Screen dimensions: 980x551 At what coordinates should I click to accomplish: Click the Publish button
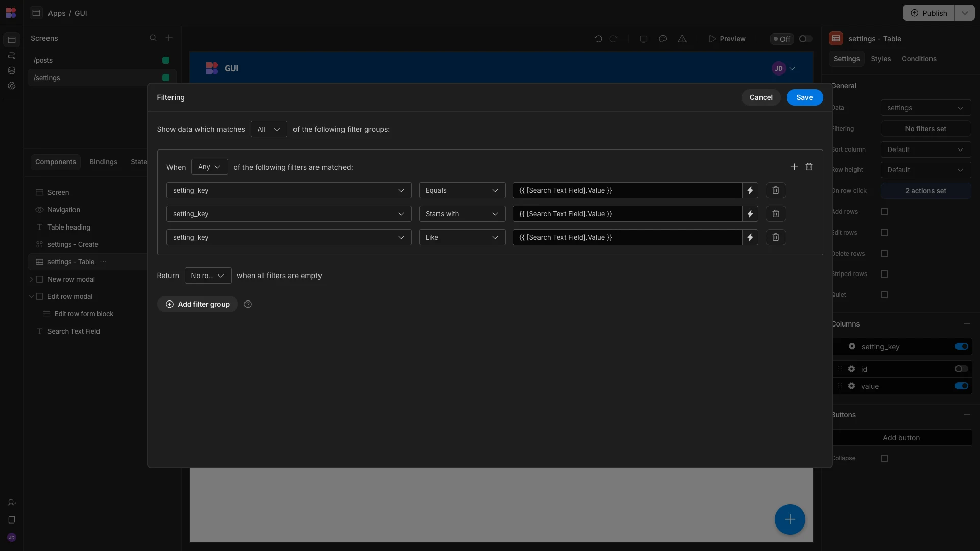929,13
